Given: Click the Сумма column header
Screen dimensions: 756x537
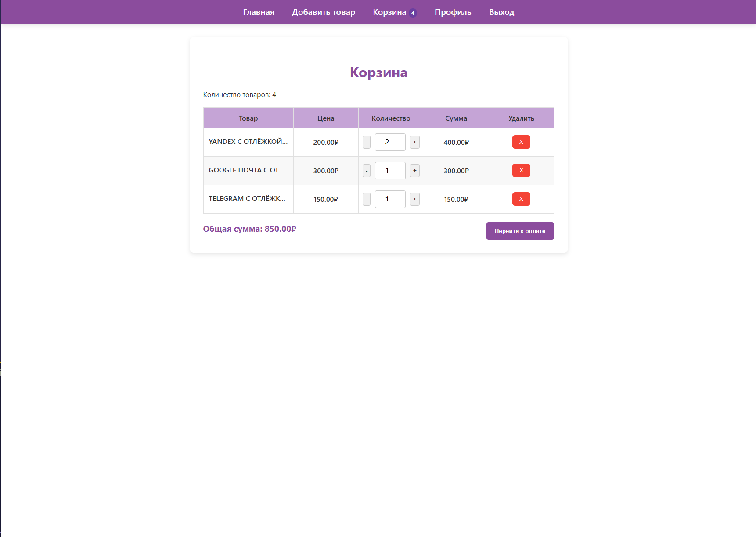Looking at the screenshot, I should tap(456, 118).
